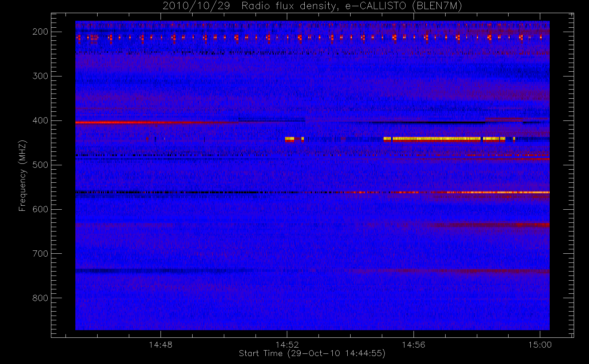Click the 200 frequency tick label
This screenshot has height=364, width=589.
tap(40, 32)
